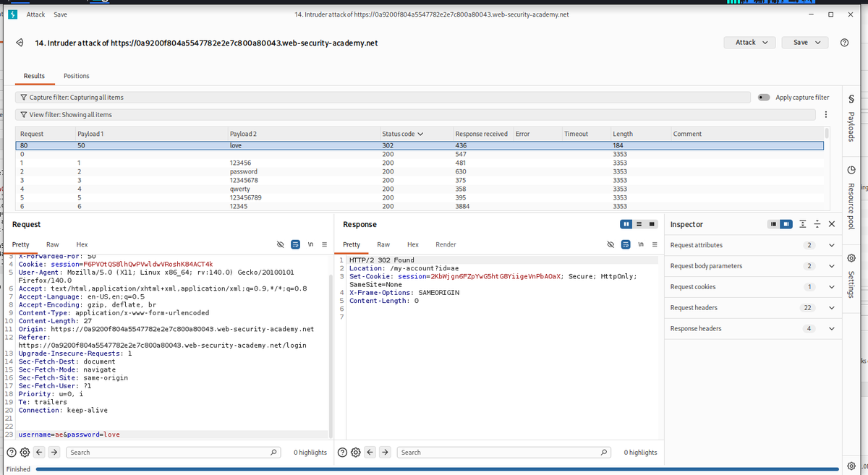This screenshot has height=475, width=868.
Task: Switch to side-by-side request/response layout
Action: (626, 224)
